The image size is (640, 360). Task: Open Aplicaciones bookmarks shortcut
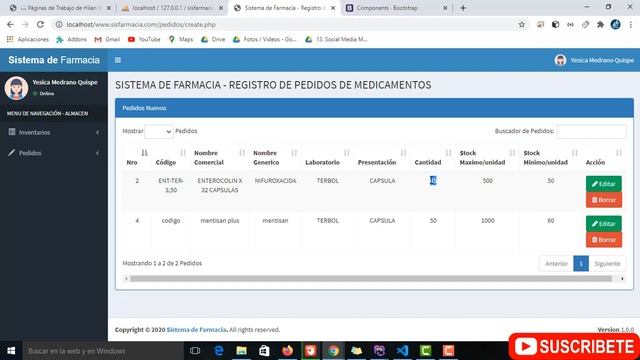click(28, 39)
